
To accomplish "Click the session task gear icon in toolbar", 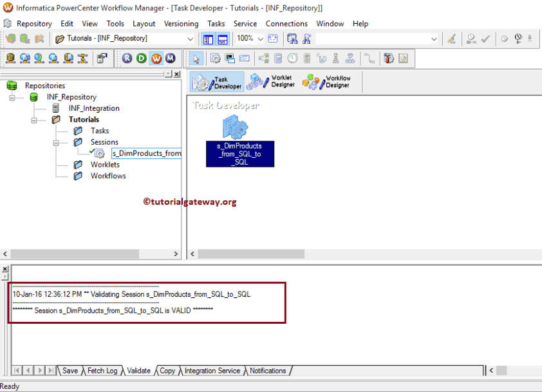I will tap(216, 59).
